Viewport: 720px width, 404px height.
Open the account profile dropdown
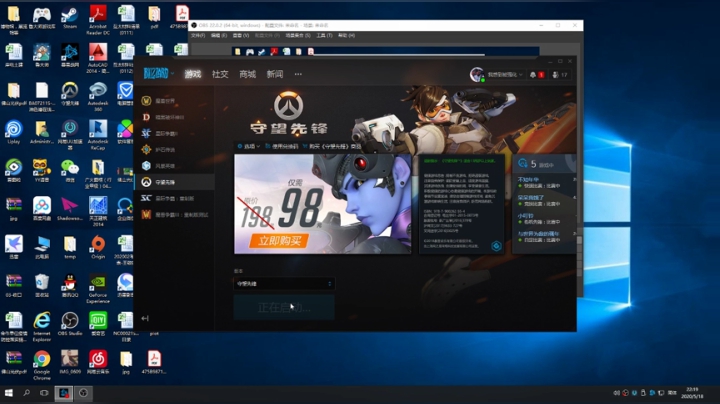(x=496, y=74)
